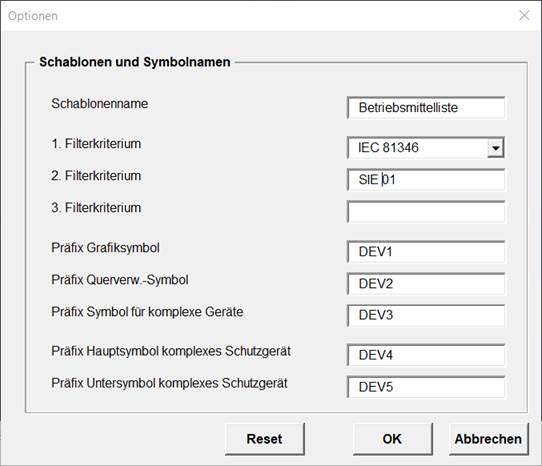Click the Optionen title bar text
This screenshot has width=542, height=466.
[33, 16]
